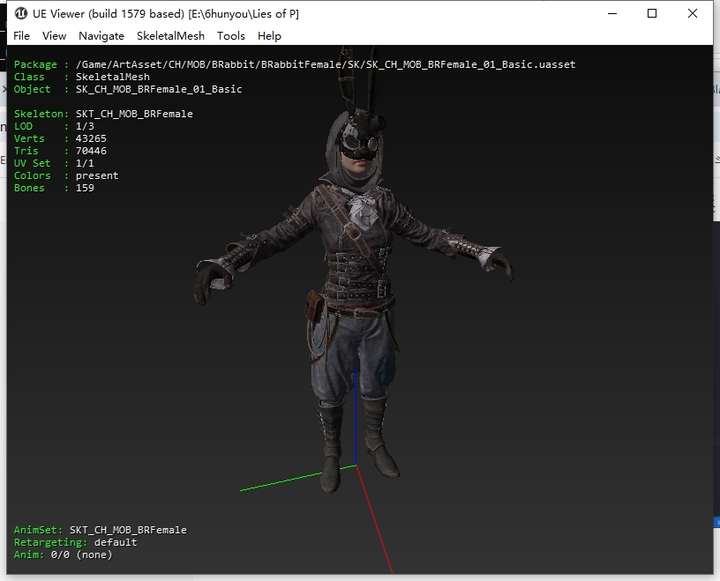
Task: Open the File menu
Action: 21,36
